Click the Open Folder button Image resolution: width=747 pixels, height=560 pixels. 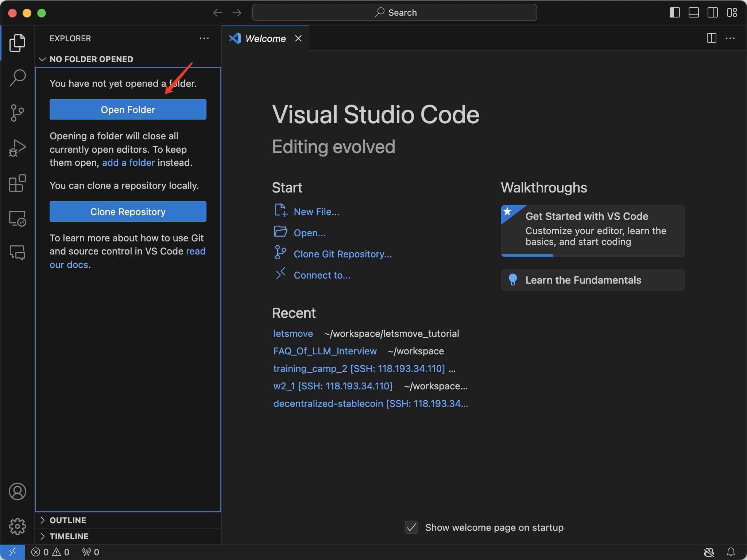pyautogui.click(x=128, y=109)
